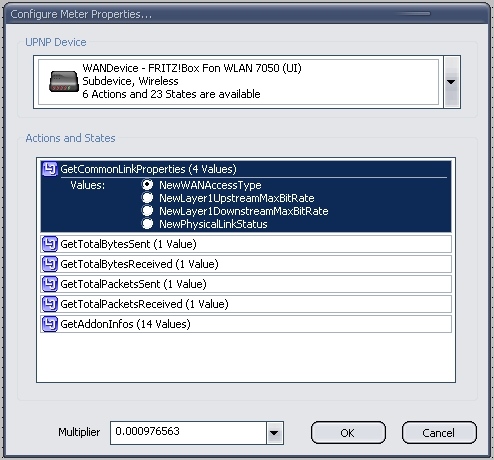Click inside the Multiplier value field
This screenshot has height=460, width=494.
(x=188, y=433)
